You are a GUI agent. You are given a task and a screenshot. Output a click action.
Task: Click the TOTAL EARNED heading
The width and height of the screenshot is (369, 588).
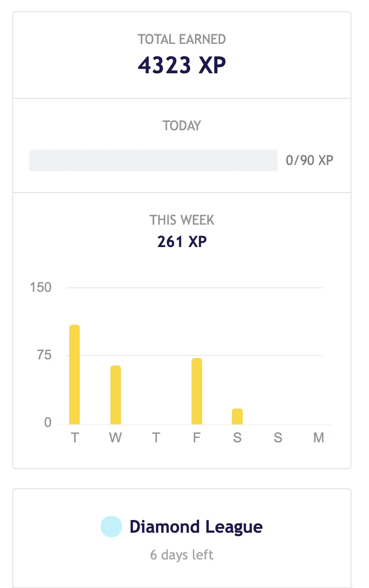pos(182,39)
